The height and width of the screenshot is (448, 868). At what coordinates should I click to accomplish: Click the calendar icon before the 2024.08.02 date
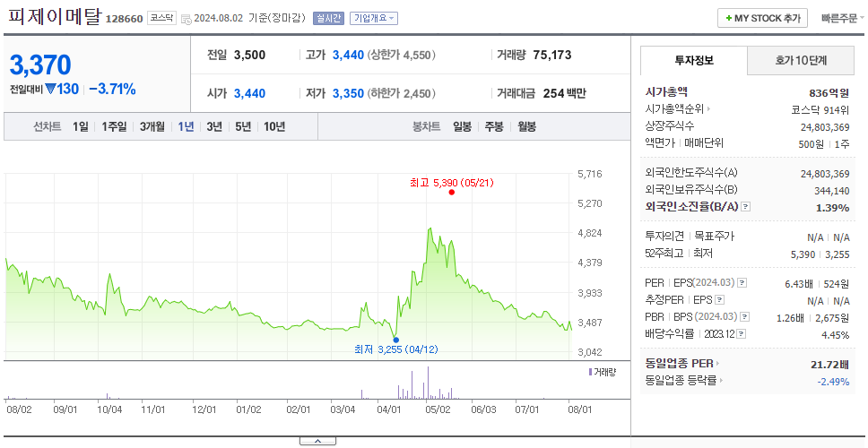186,18
